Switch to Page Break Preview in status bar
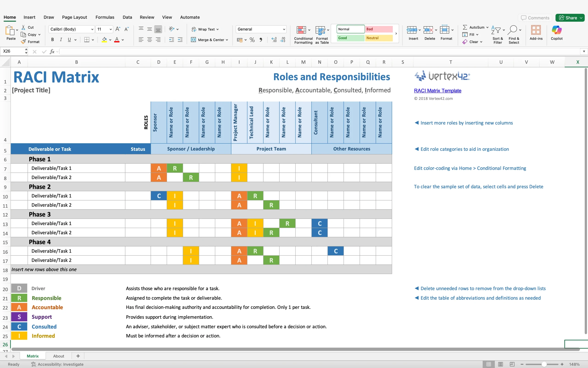588x368 pixels. click(512, 364)
